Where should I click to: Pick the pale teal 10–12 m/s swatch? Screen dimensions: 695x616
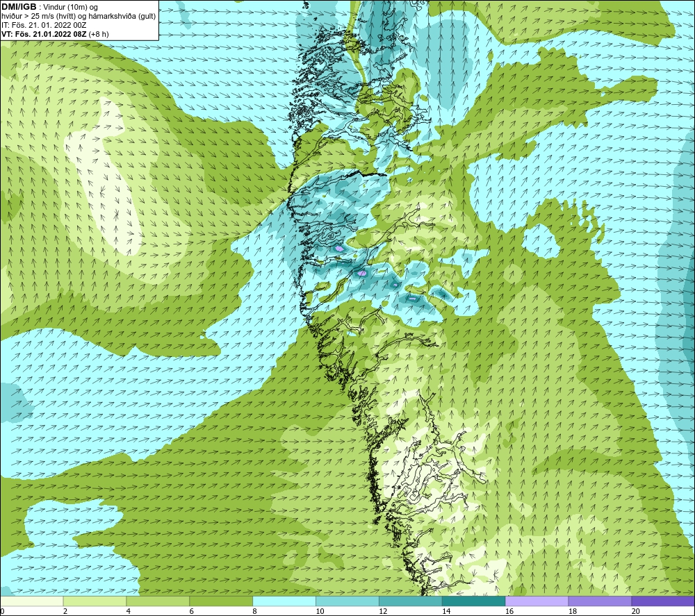pos(347,601)
